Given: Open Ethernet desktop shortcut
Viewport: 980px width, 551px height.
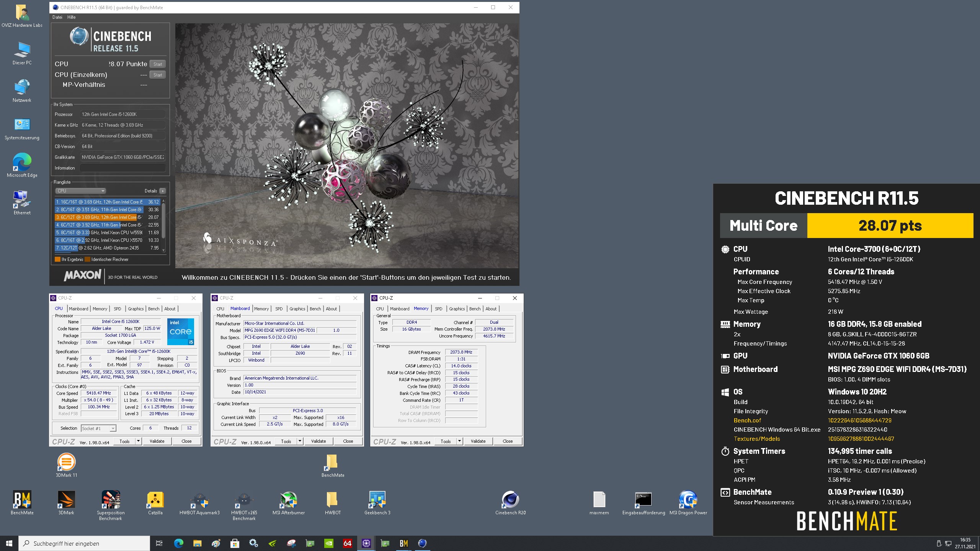Looking at the screenshot, I should pos(22,203).
